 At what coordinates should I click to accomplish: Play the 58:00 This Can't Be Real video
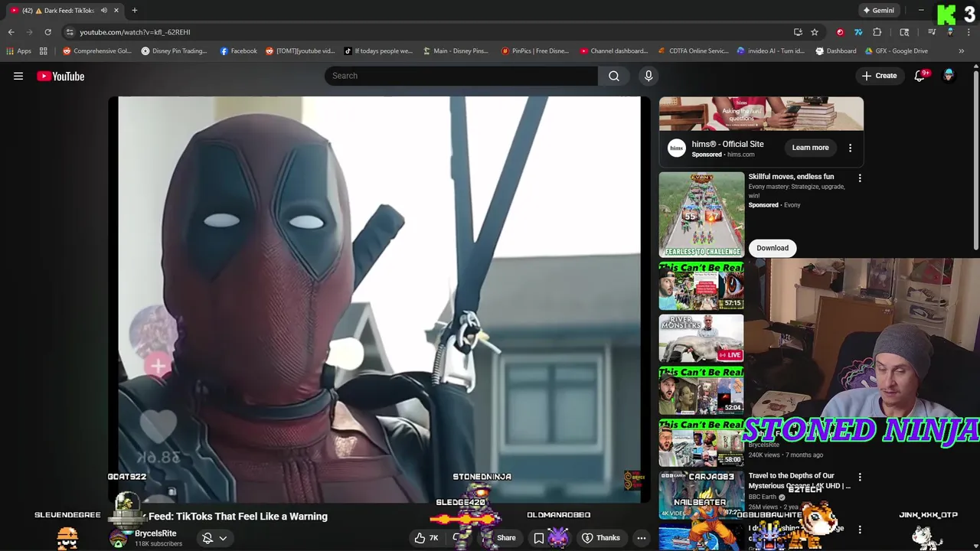[701, 442]
